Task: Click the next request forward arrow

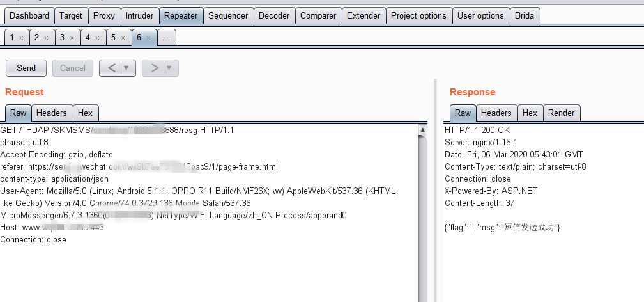Action: pos(154,68)
